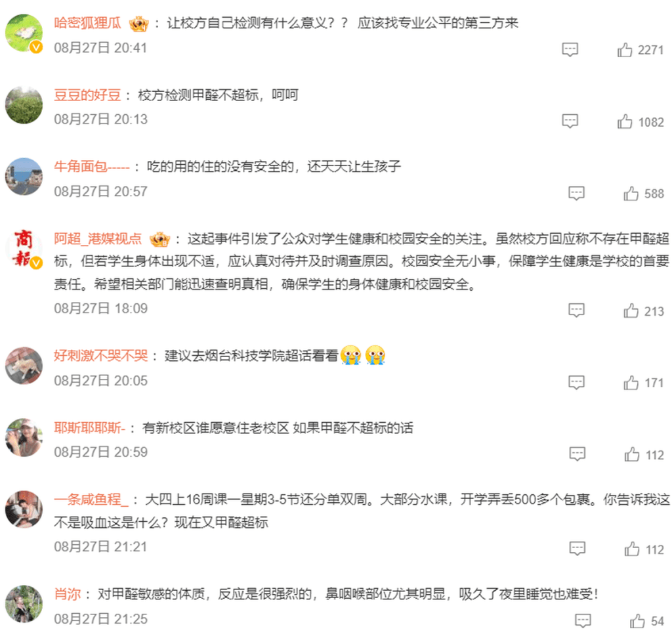Open reply box on 豆豆的好豆's comment
This screenshot has width=672, height=644.
click(x=570, y=121)
